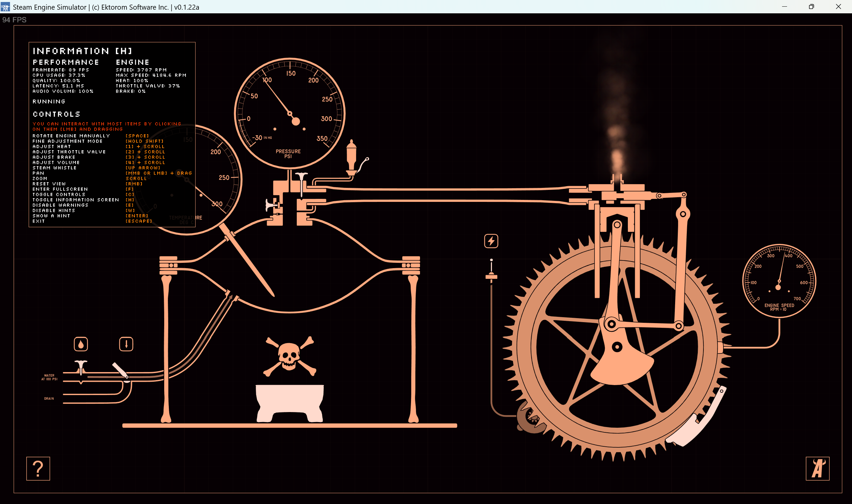Click the skull and crossbones above firebox
The height and width of the screenshot is (504, 852).
click(289, 356)
